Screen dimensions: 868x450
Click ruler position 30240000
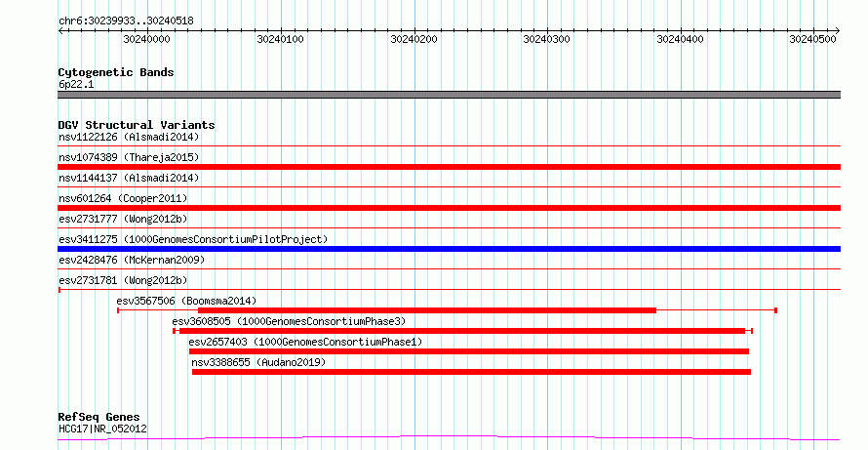(x=146, y=39)
